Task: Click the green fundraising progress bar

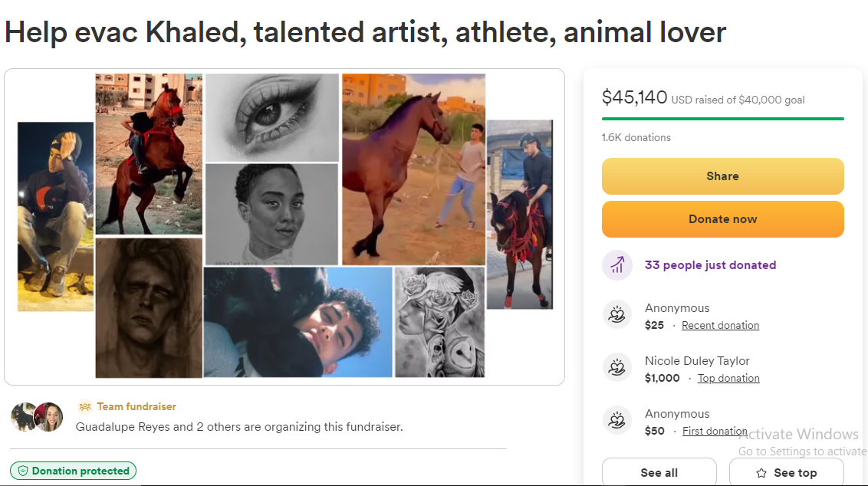Action: 723,119
